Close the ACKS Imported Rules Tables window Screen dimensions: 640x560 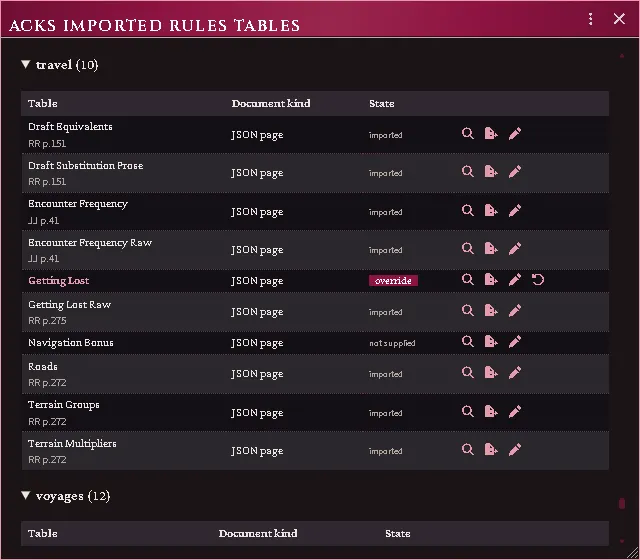pos(619,19)
